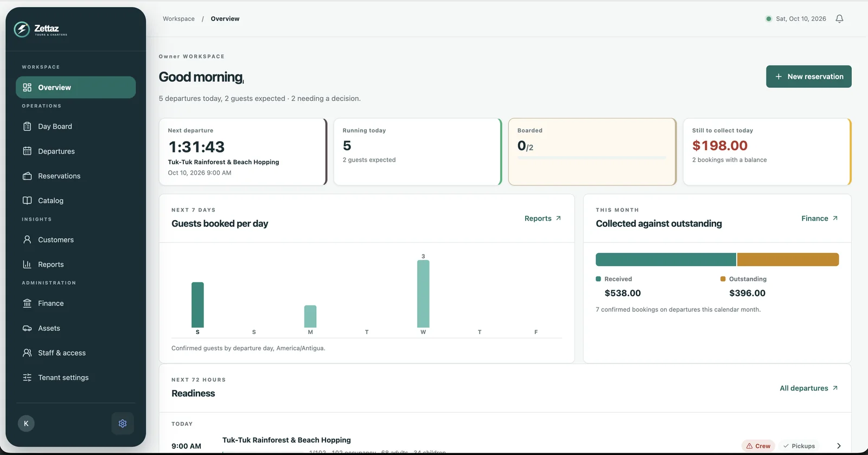Click the Received amount $538.00
868x455 pixels.
(623, 293)
